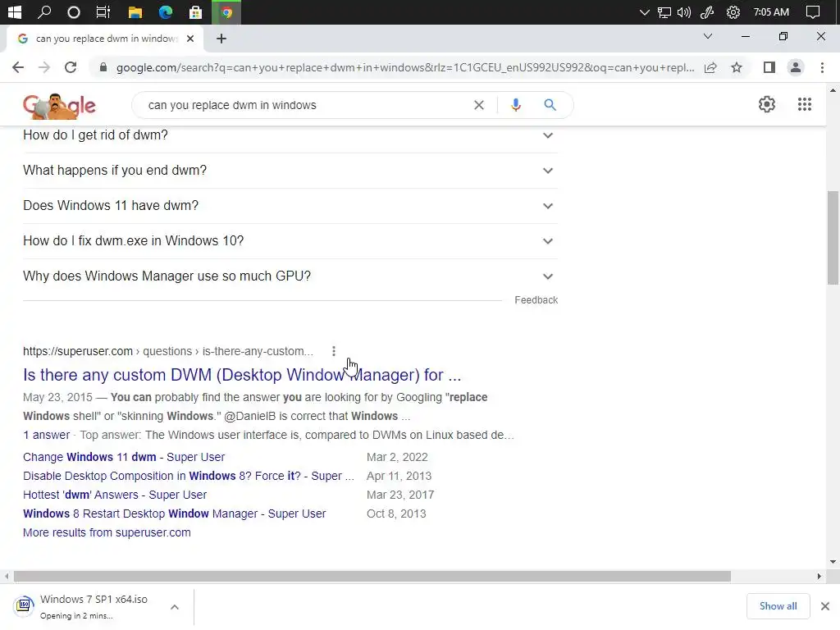This screenshot has width=840, height=630.
Task: Click horizontal scrollbar right arrow
Action: [x=819, y=577]
